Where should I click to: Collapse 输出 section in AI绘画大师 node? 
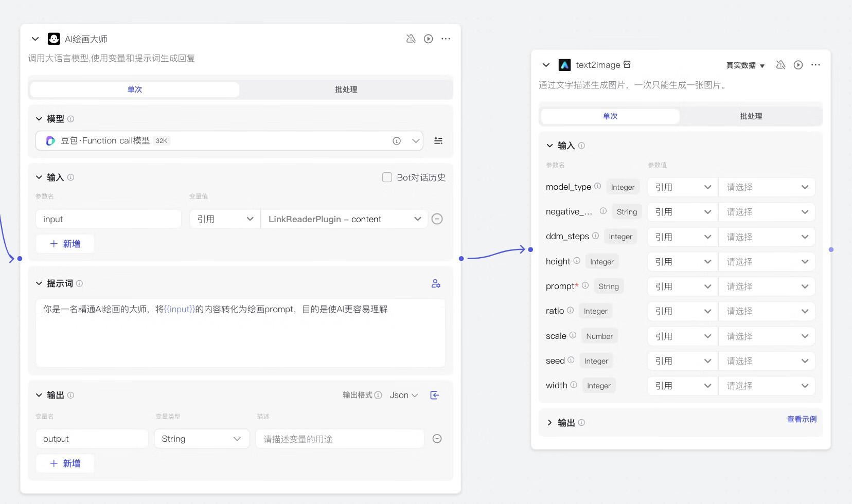point(39,395)
